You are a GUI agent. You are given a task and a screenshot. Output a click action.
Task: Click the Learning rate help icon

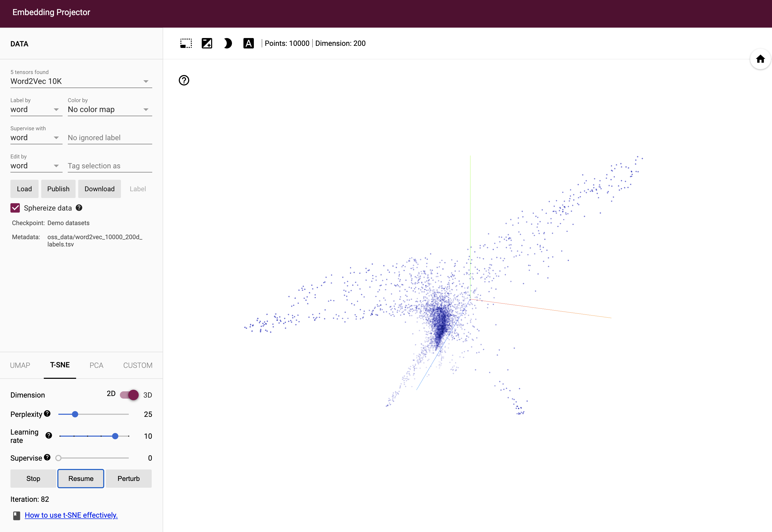tap(49, 436)
